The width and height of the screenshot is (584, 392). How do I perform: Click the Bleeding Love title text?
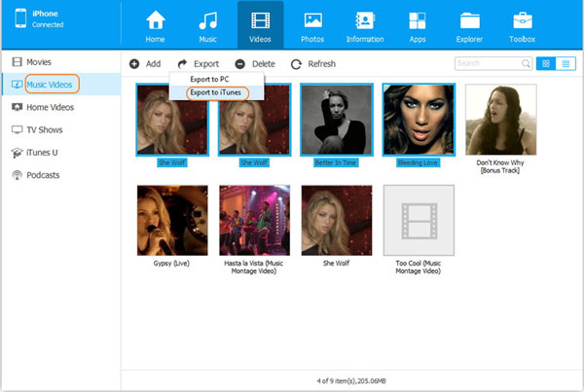pos(418,162)
